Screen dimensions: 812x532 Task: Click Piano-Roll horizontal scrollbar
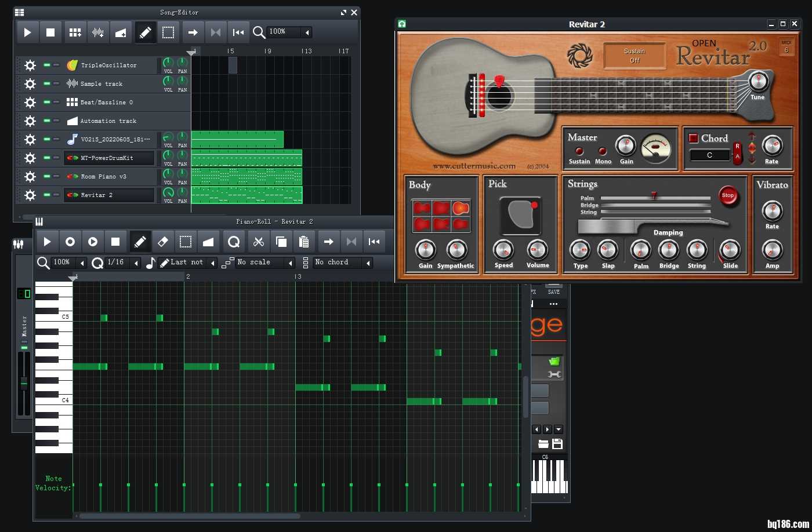tap(190, 516)
